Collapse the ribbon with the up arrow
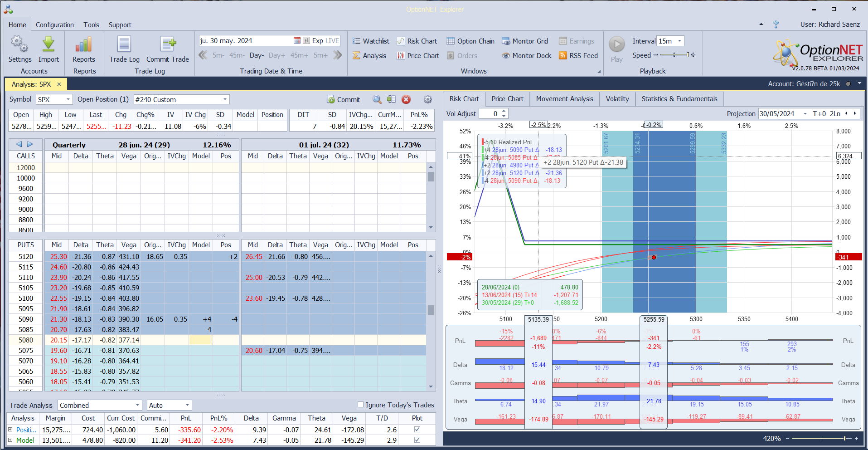 761,24
